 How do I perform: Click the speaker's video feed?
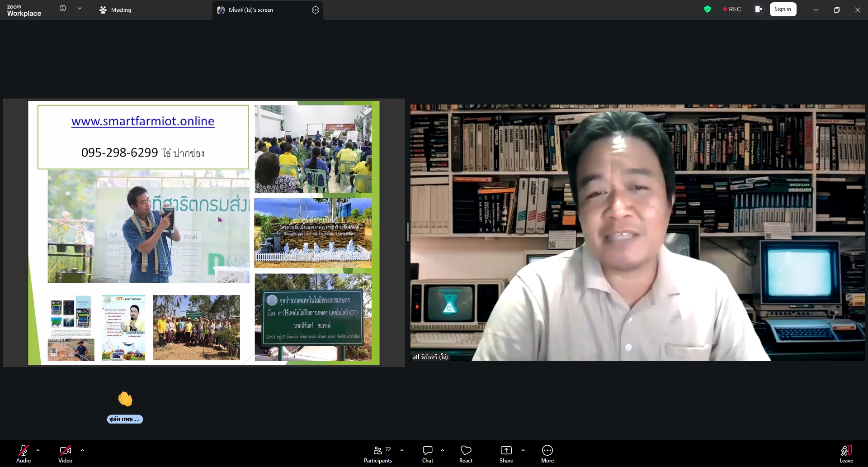pyautogui.click(x=638, y=233)
